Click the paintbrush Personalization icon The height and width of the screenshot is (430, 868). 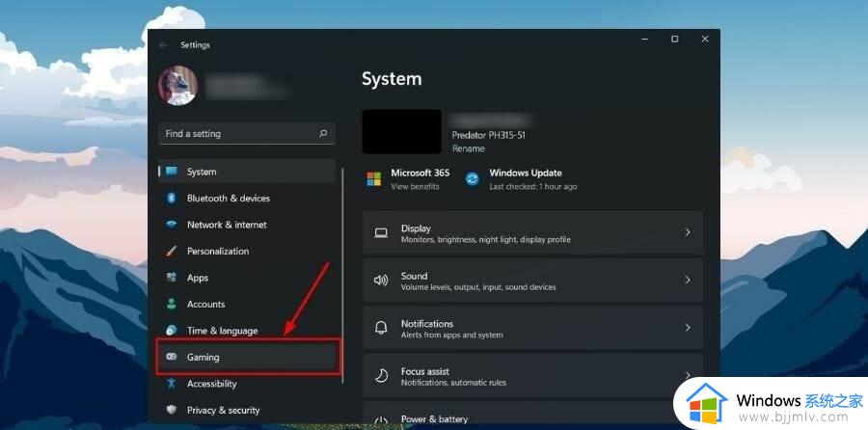[x=172, y=252]
